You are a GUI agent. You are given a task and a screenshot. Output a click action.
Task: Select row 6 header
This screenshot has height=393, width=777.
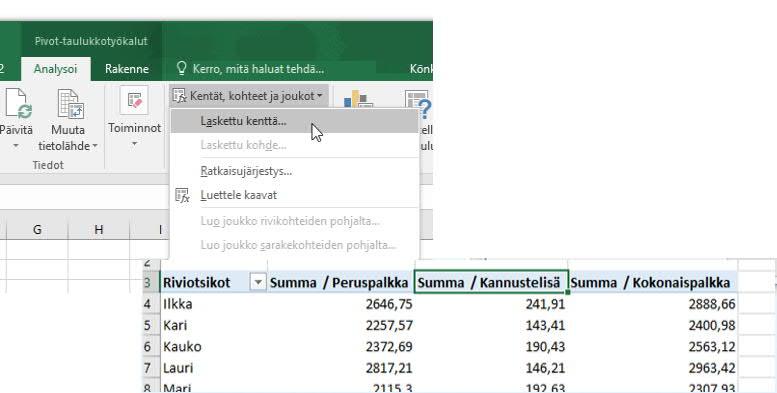(x=151, y=346)
